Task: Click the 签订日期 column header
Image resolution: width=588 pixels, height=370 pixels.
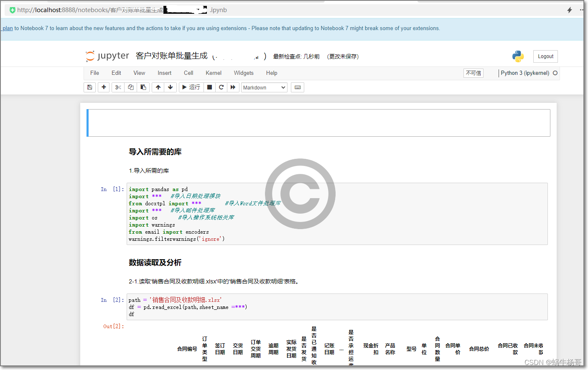Action: [220, 349]
